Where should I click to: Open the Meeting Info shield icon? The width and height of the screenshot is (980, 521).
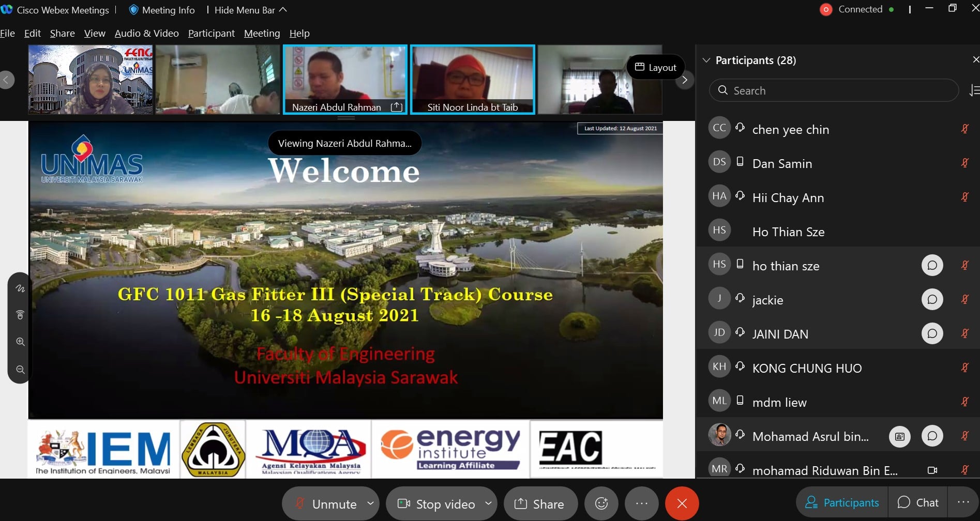pyautogui.click(x=133, y=10)
